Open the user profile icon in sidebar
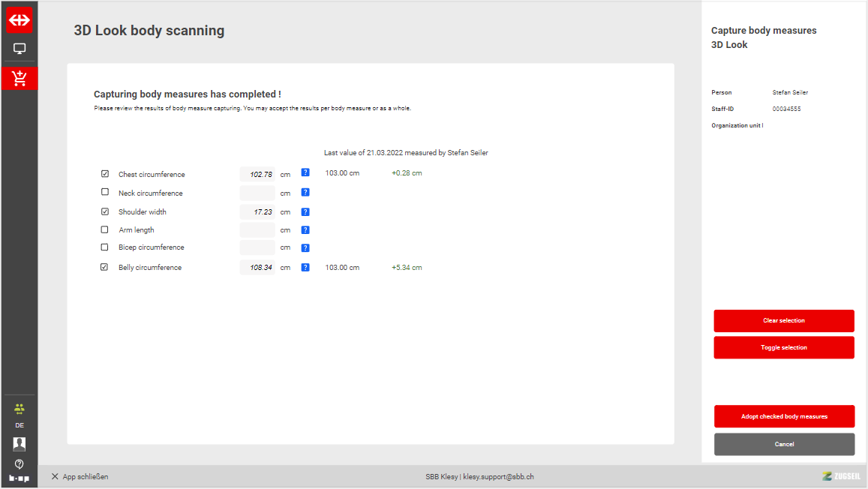The image size is (868, 489). coord(20,444)
